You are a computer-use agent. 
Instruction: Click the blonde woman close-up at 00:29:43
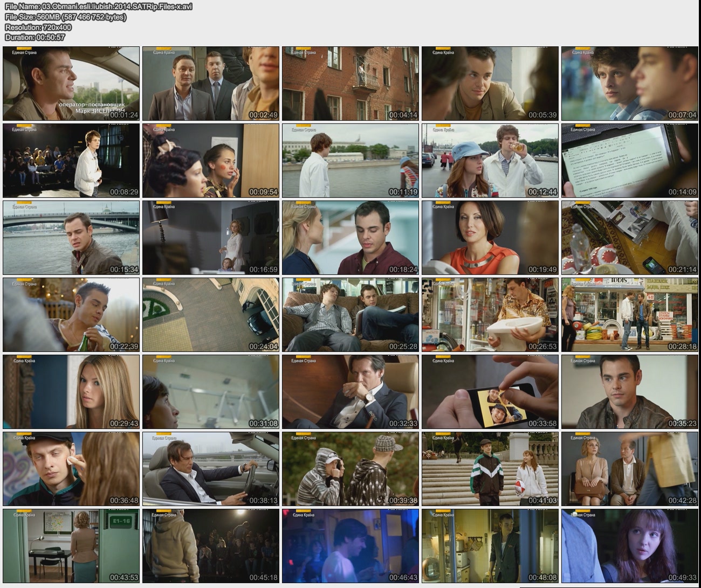pyautogui.click(x=71, y=392)
